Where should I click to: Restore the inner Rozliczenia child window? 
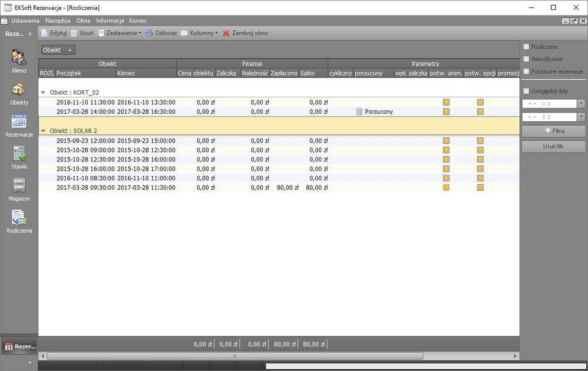click(574, 21)
